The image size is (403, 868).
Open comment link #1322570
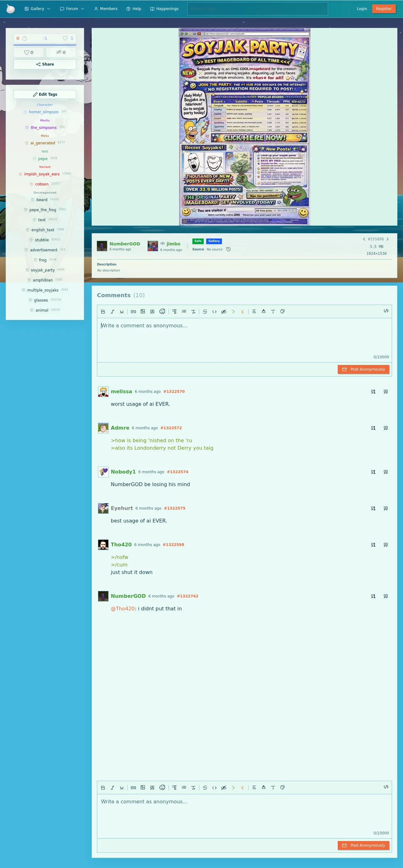click(174, 392)
